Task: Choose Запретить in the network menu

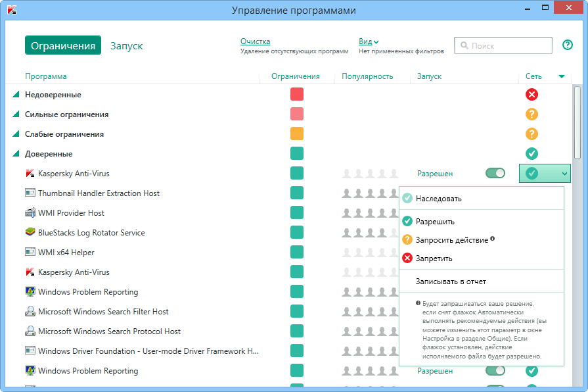Action: tap(482, 258)
